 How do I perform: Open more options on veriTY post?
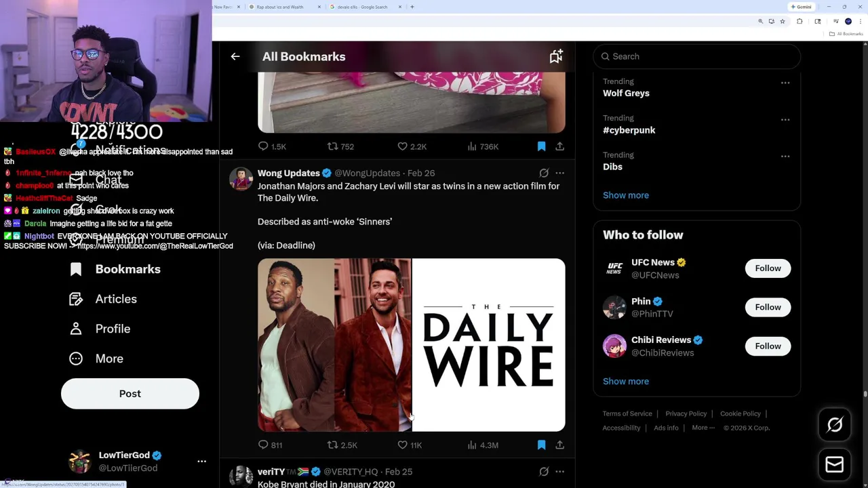pyautogui.click(x=559, y=472)
